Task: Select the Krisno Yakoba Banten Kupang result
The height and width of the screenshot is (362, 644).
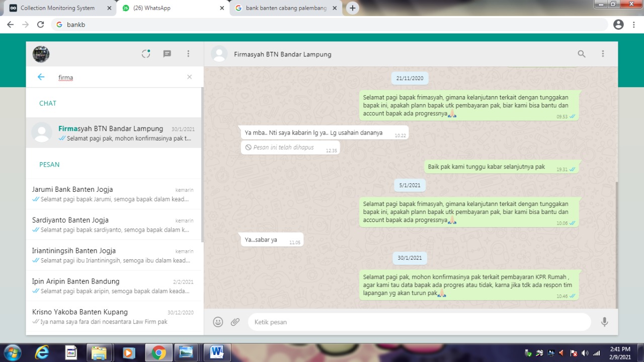Action: 113,317
